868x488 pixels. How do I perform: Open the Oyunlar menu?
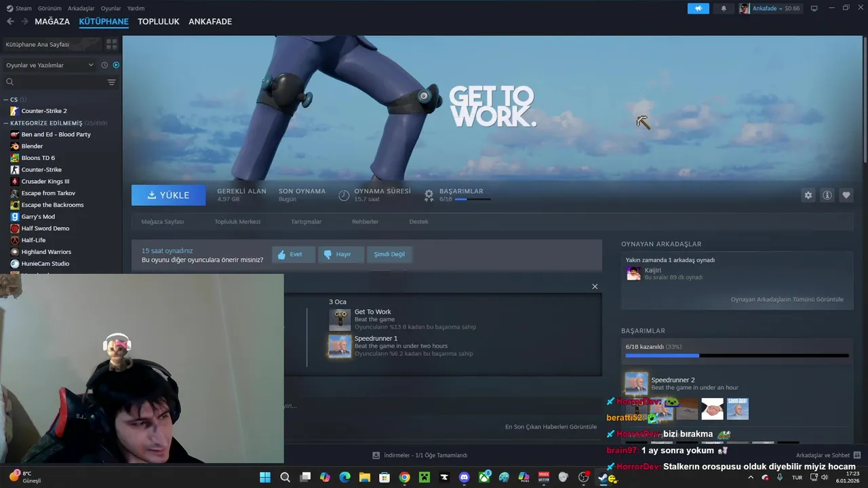111,8
